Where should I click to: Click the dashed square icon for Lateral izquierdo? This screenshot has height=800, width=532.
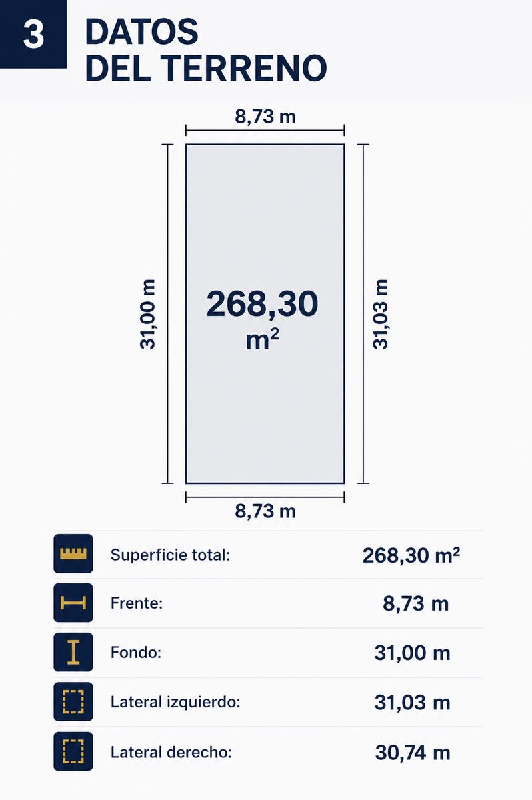[73, 701]
